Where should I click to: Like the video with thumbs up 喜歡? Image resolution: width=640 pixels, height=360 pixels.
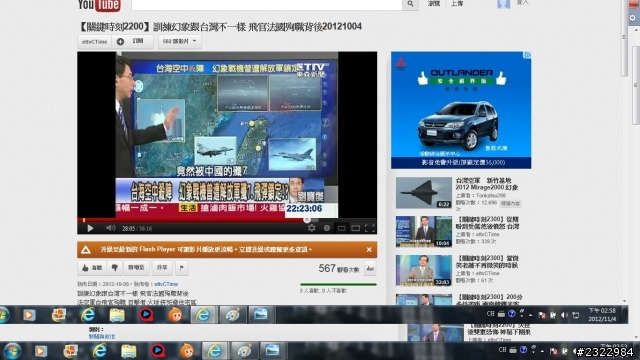pos(92,268)
